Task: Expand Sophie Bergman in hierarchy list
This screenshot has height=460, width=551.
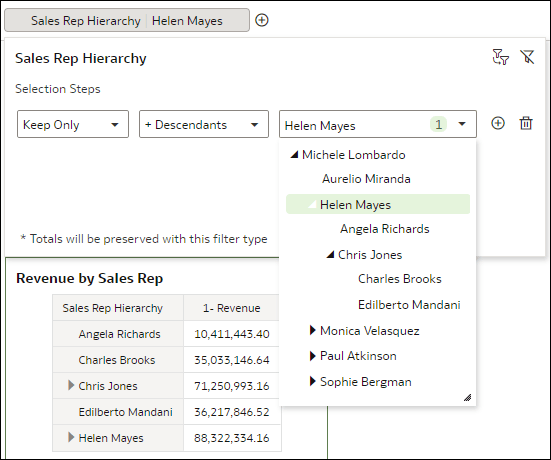Action: 313,382
